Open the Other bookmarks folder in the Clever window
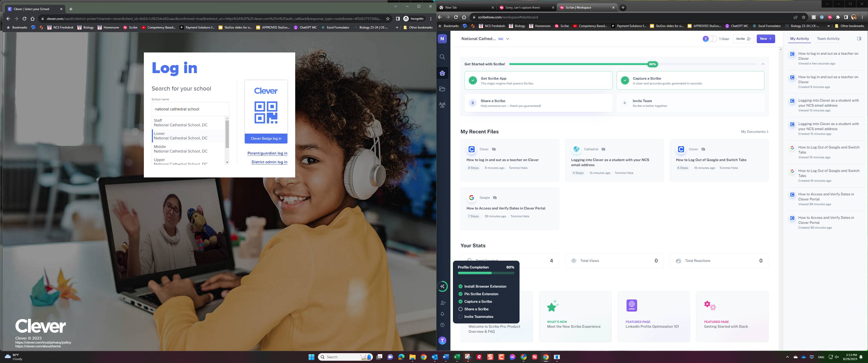This screenshot has width=868, height=363. click(418, 28)
